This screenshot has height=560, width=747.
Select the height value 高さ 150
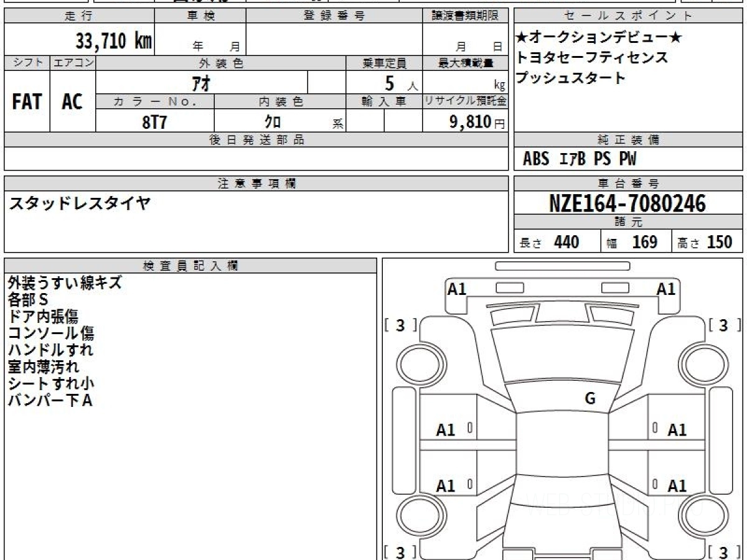click(x=705, y=242)
